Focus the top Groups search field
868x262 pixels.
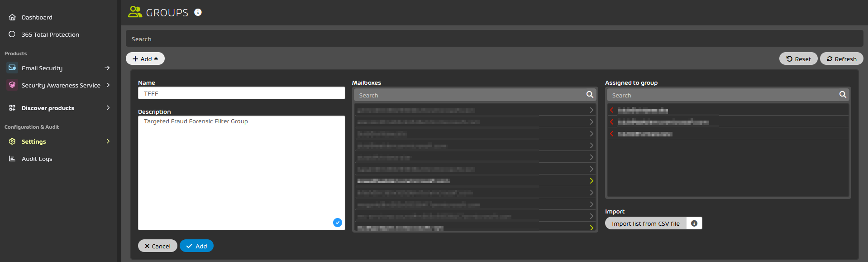tap(495, 39)
